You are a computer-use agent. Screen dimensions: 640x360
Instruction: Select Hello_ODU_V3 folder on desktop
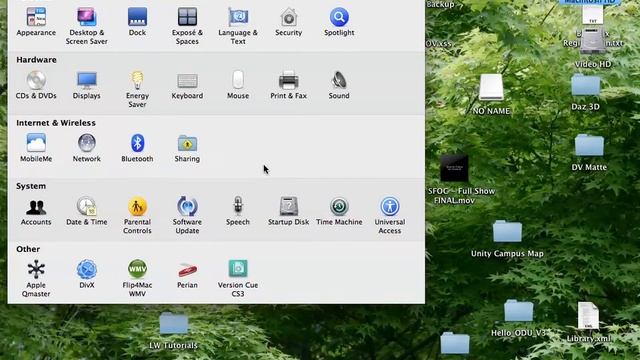tap(518, 311)
